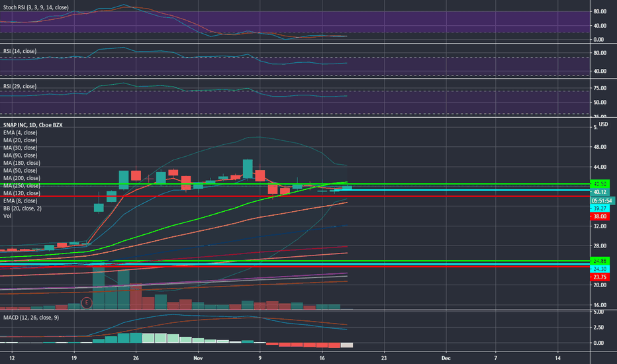Click the green 40.90 price label
617x364 pixels.
[600, 184]
